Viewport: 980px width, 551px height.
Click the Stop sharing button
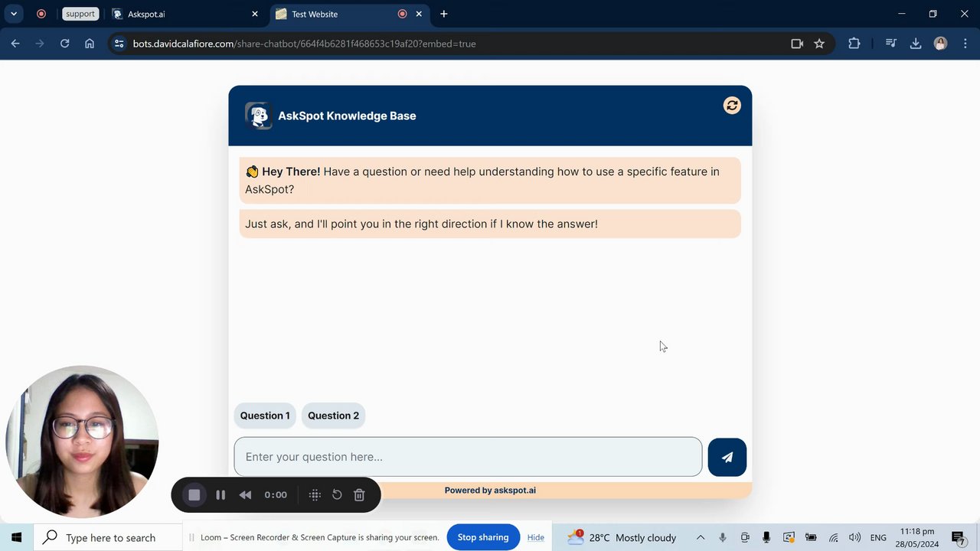[x=483, y=537]
